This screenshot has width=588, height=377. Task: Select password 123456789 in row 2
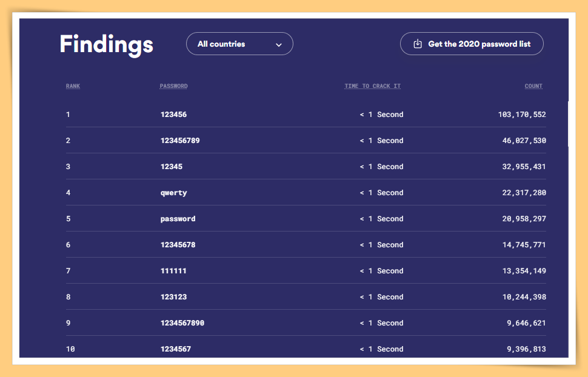[x=180, y=140]
